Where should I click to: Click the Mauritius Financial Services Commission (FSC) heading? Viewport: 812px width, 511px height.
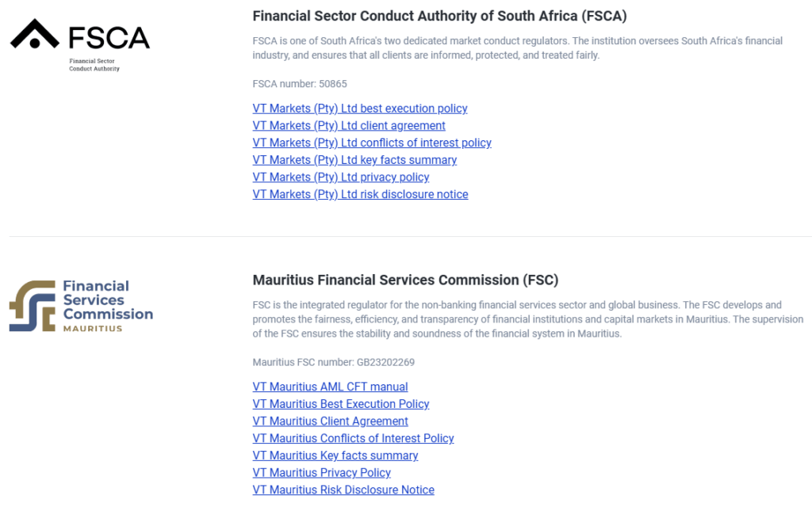pos(405,280)
